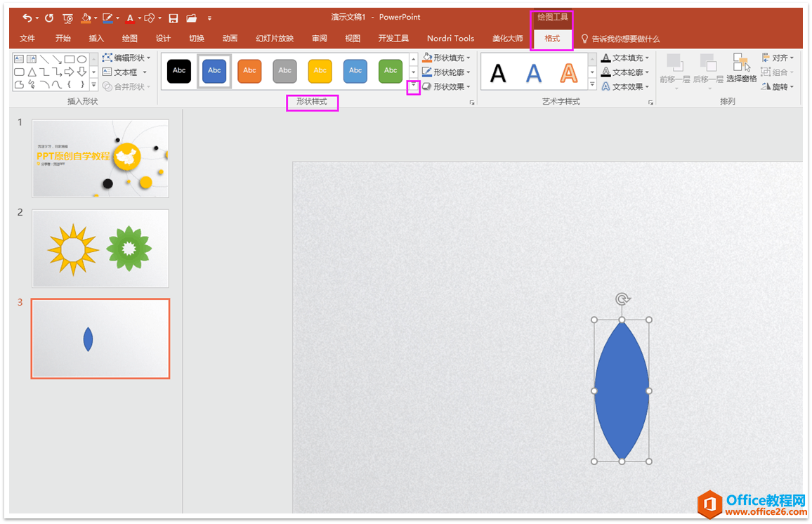The width and height of the screenshot is (812, 524).
Task: Click the Undo icon in Quick Access Toolbar
Action: click(27, 18)
